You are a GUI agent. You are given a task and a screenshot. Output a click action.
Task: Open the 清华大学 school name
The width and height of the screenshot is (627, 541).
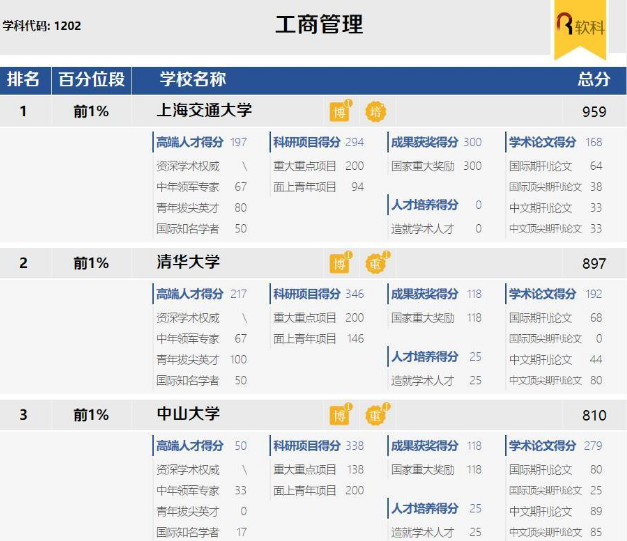click(188, 262)
